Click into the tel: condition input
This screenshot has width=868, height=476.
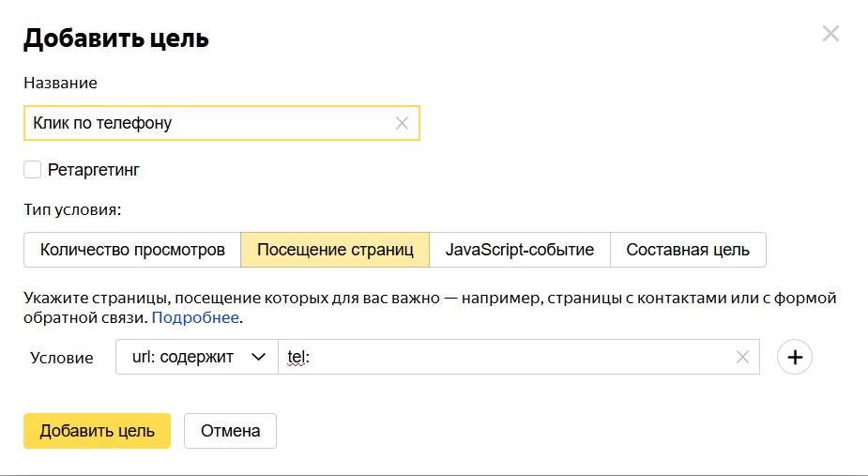tap(507, 357)
